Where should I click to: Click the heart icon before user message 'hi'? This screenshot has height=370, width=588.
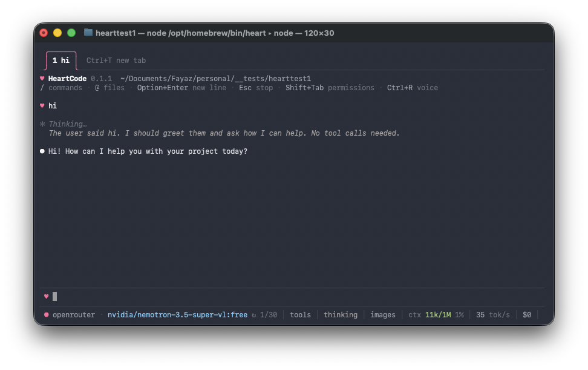42,106
